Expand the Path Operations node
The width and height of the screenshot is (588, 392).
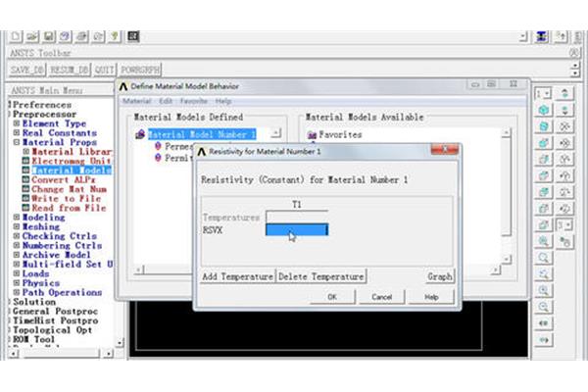click(x=17, y=292)
